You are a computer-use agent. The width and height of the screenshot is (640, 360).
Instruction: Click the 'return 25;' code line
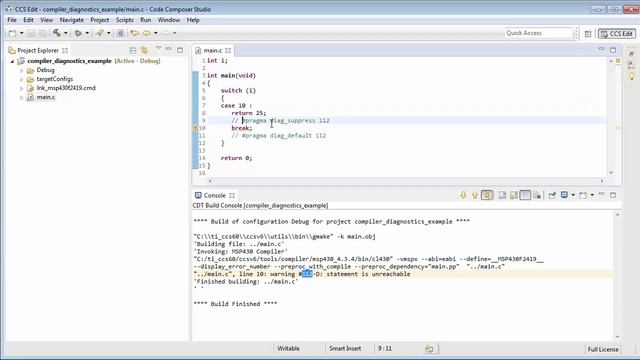click(249, 113)
